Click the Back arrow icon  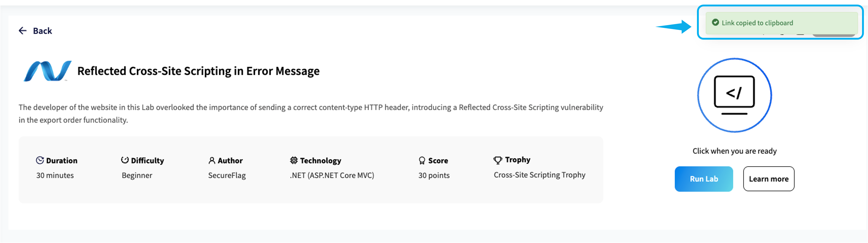22,31
